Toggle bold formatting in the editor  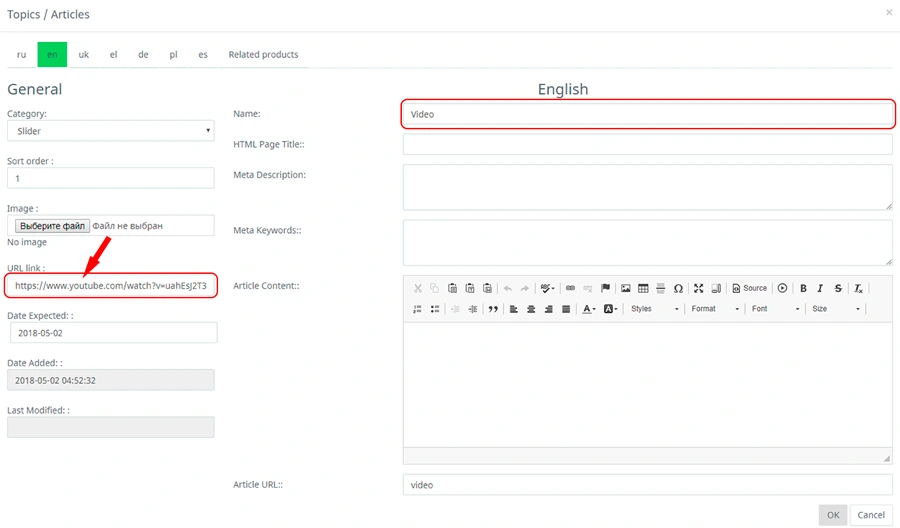point(803,288)
